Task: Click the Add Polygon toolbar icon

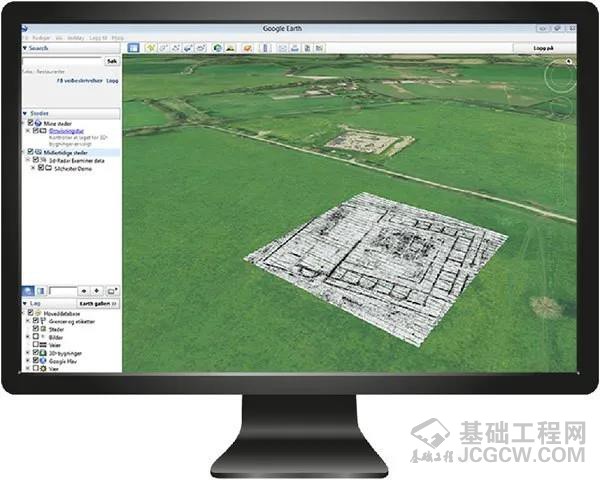Action: coord(165,46)
